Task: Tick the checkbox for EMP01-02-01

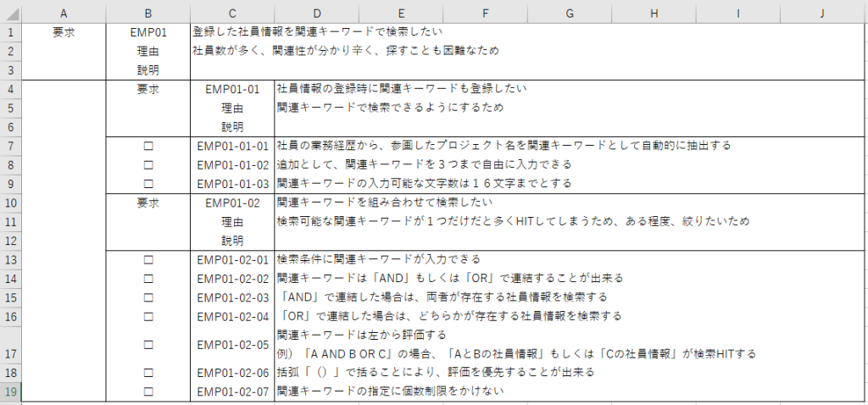Action: pyautogui.click(x=147, y=259)
